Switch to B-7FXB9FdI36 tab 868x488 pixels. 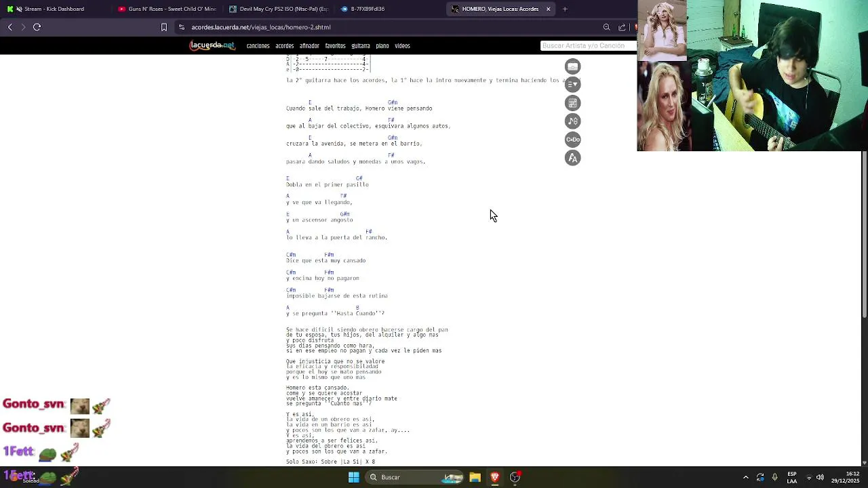click(390, 9)
